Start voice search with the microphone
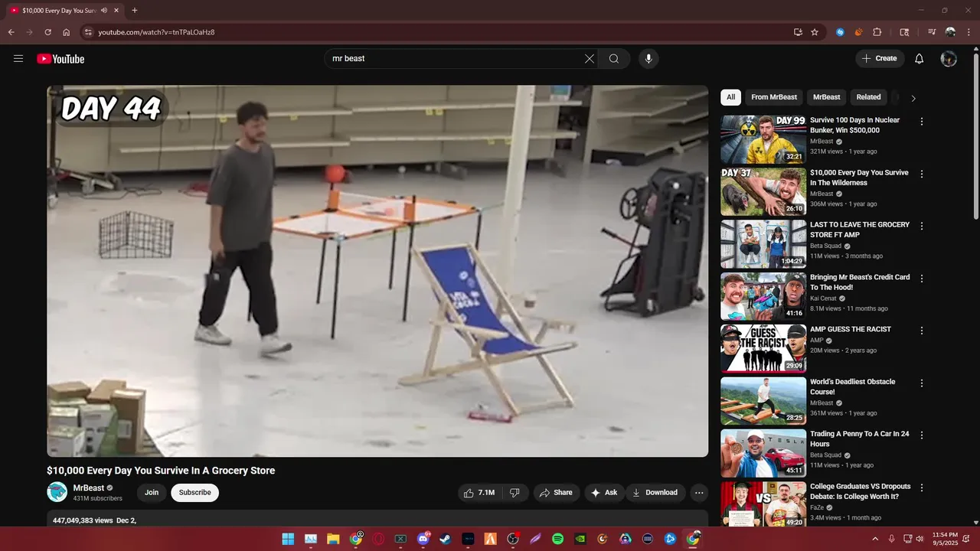Image resolution: width=980 pixels, height=551 pixels. pos(648,59)
